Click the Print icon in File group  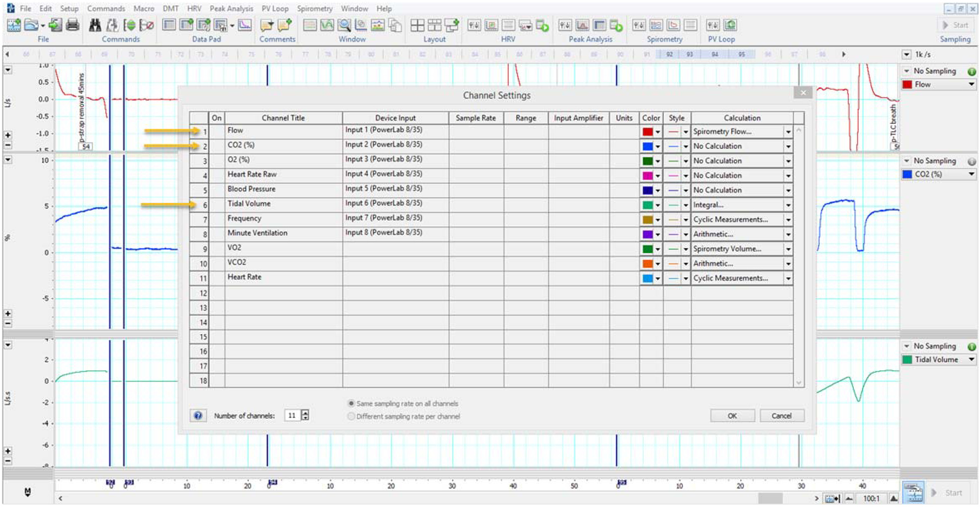coord(72,25)
